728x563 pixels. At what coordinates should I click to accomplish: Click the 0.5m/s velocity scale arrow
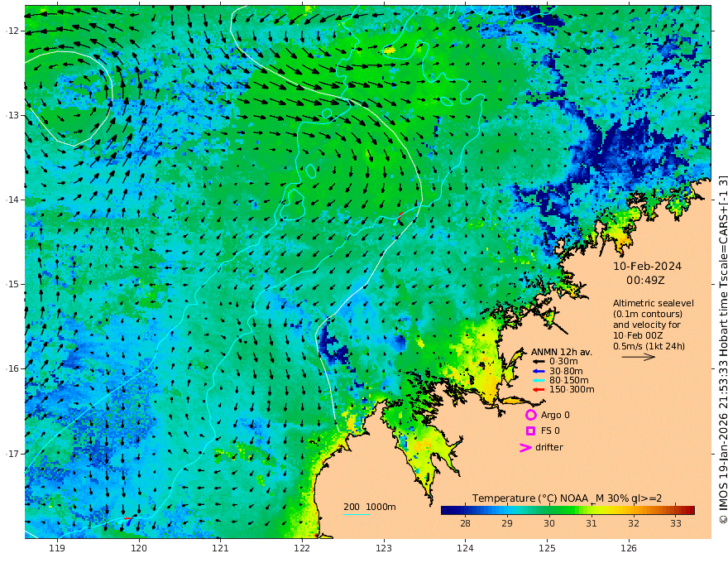click(639, 357)
